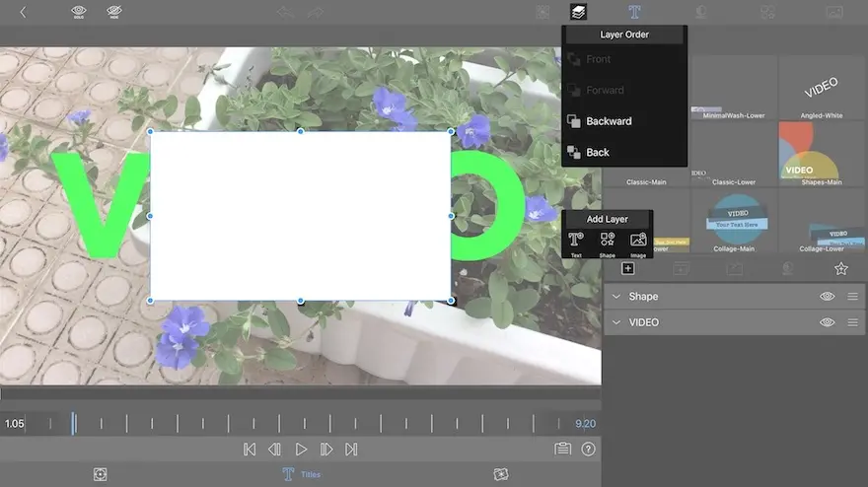Click the clipboard icon beside help

[x=562, y=449]
